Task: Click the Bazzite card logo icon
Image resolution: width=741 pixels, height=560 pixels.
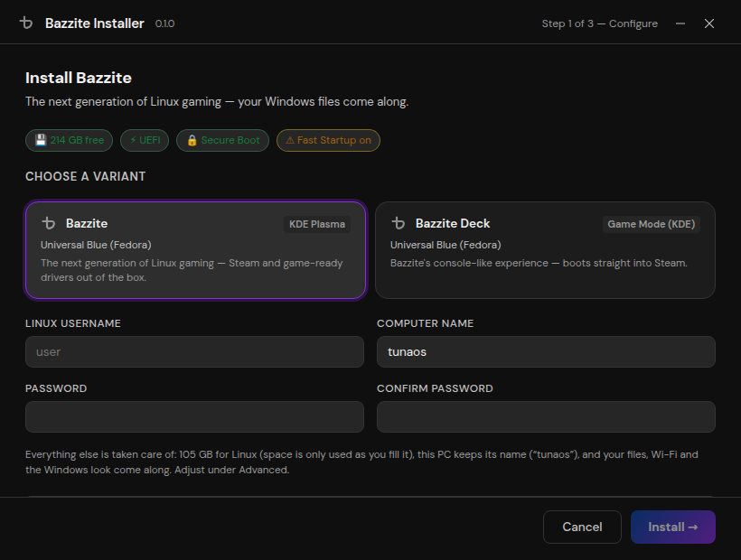Action: point(49,223)
